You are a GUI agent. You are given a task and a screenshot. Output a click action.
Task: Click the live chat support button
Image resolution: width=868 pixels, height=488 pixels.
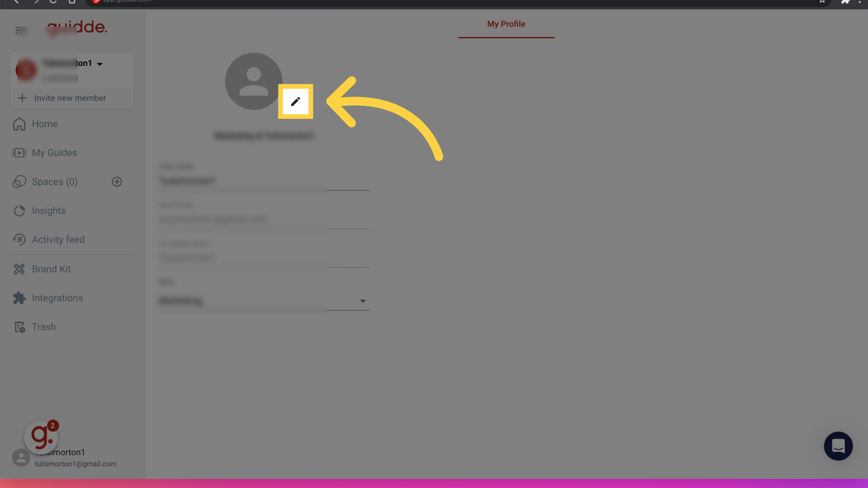tap(839, 446)
